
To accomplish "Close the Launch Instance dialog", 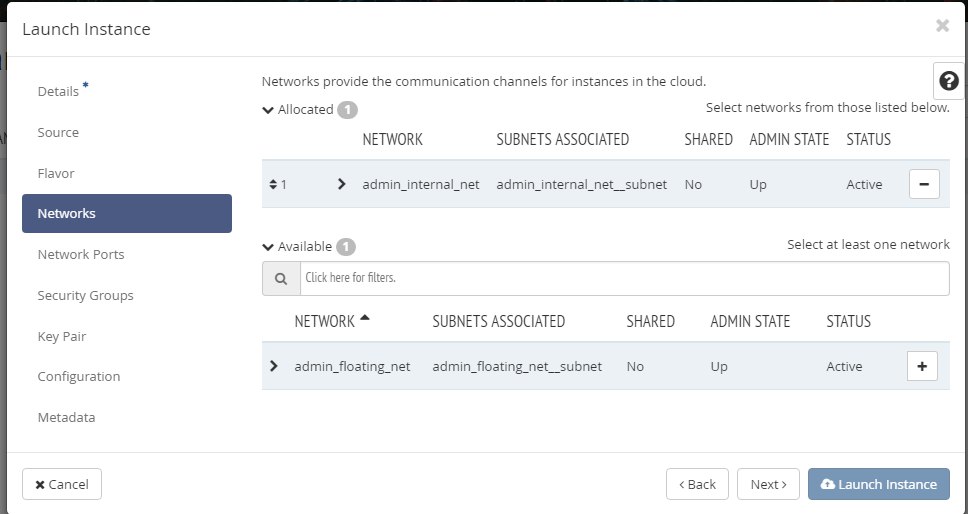I will 942,26.
